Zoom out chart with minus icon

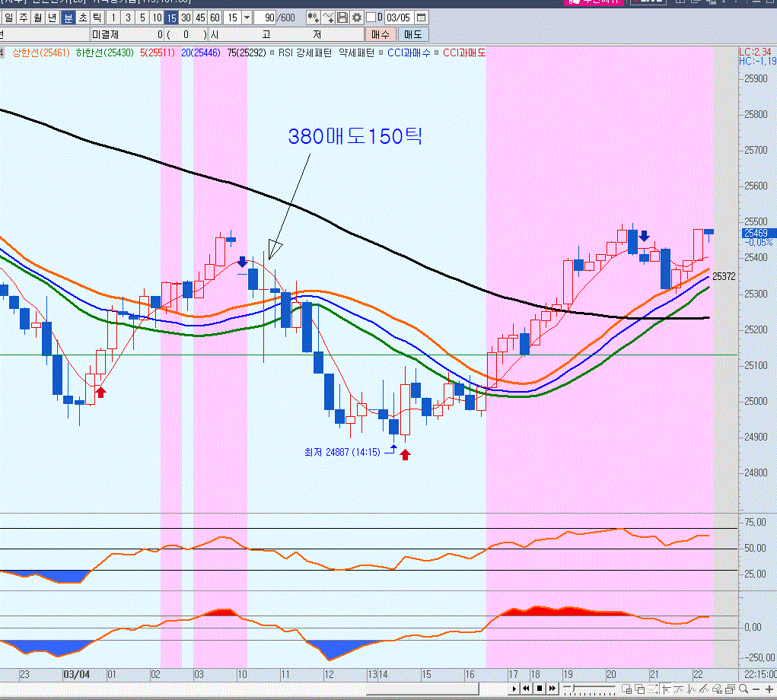(756, 689)
